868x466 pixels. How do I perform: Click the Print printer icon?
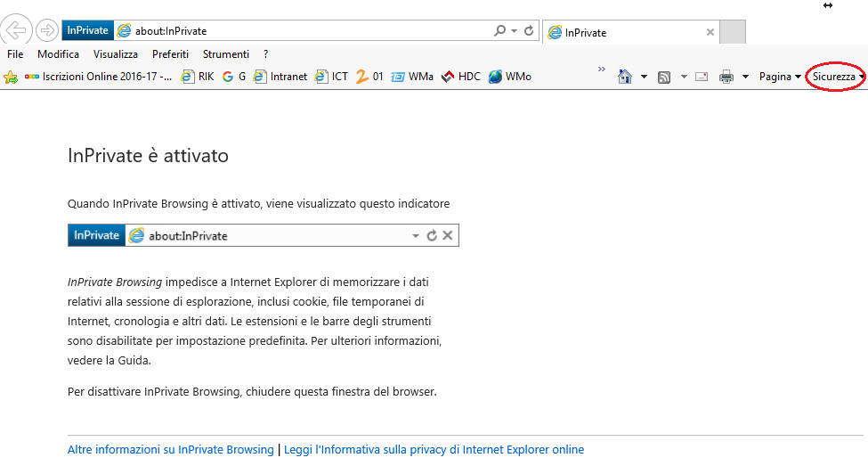tap(726, 77)
